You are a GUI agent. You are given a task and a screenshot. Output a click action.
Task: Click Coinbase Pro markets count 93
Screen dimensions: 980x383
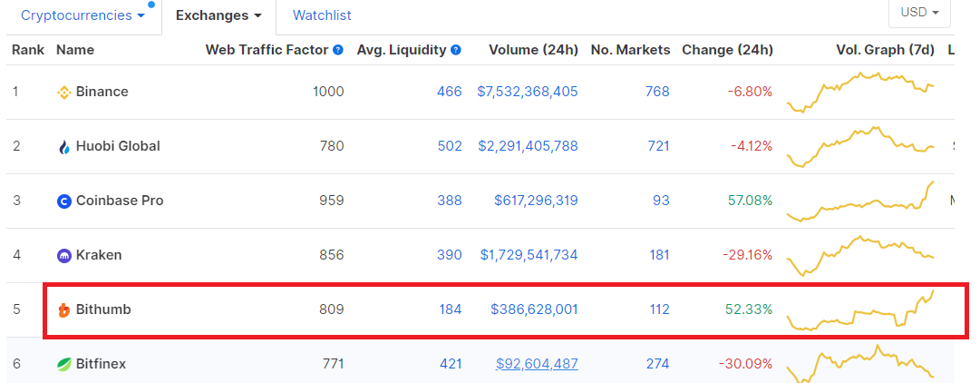tap(661, 201)
